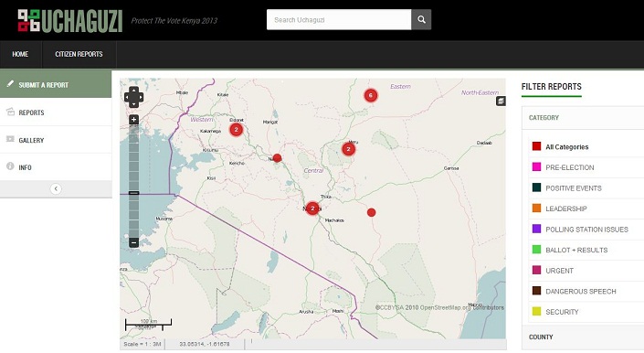The image size is (644, 353).
Task: Click the cluster marker 2 near Eldoret
Action: click(236, 130)
